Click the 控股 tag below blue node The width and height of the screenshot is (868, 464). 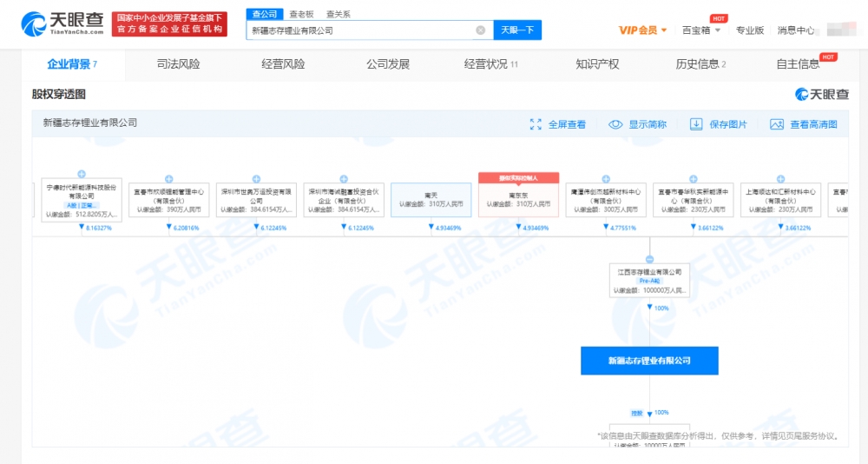[637, 414]
